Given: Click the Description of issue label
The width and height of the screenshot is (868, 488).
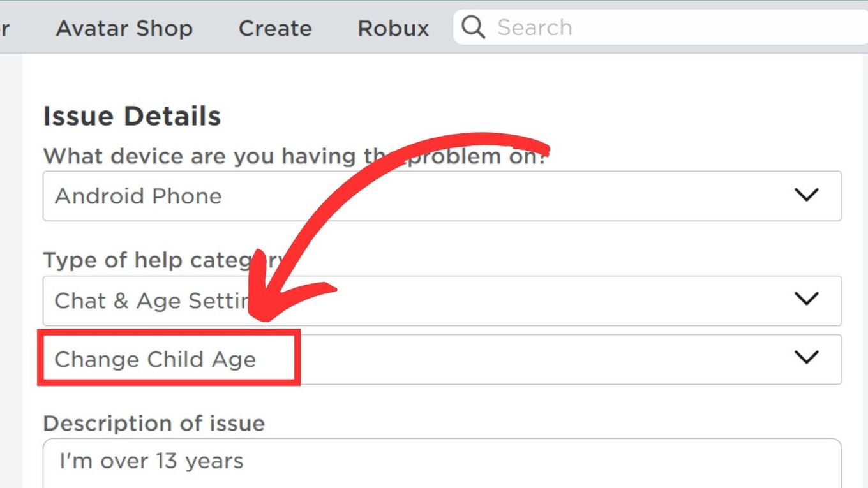Looking at the screenshot, I should (x=154, y=424).
